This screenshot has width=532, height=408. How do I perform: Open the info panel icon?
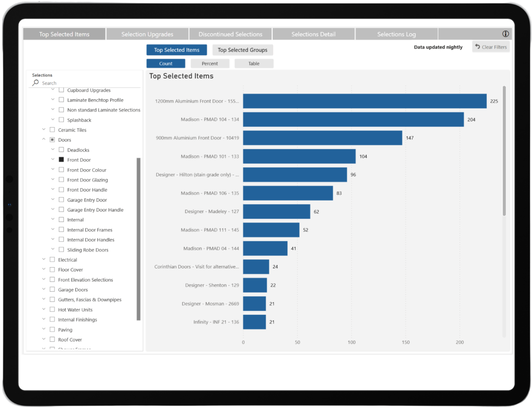(x=505, y=33)
